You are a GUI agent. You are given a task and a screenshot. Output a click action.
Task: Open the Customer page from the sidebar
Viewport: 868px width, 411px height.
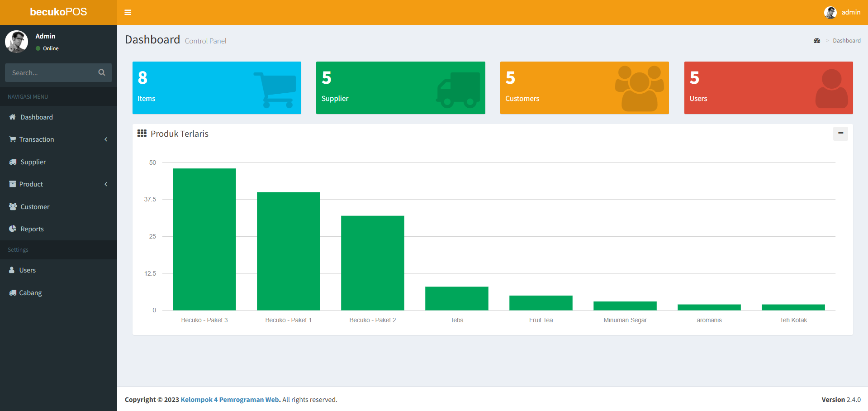pos(35,207)
